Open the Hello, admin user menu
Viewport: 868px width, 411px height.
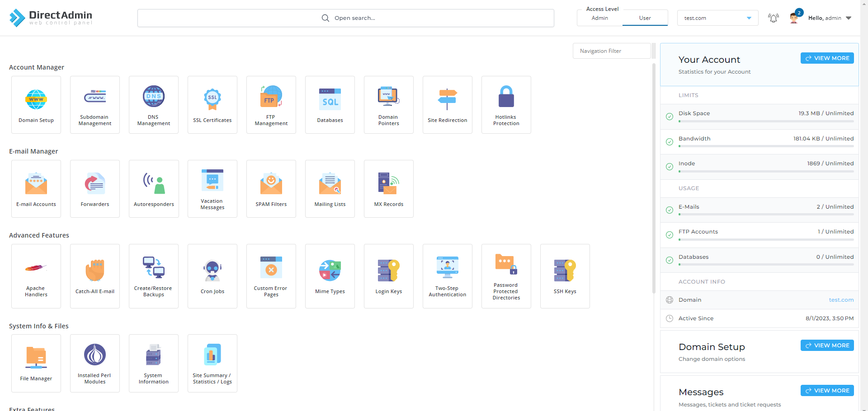point(830,18)
